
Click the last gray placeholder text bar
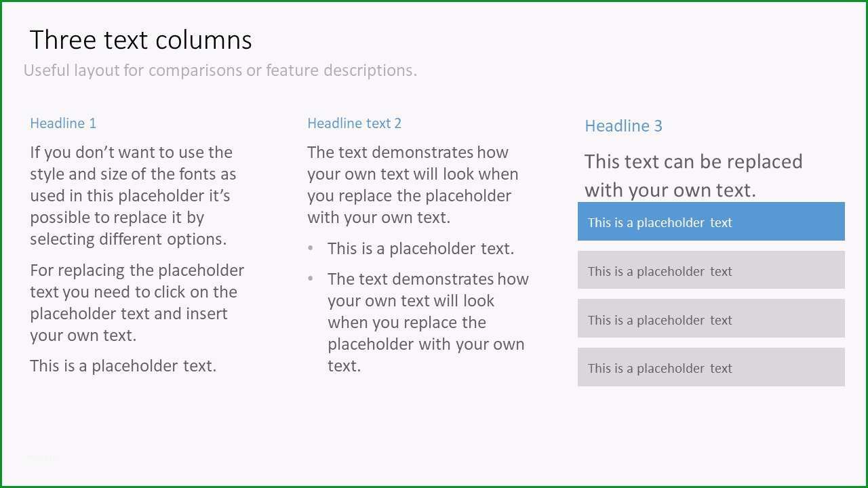[x=711, y=367]
